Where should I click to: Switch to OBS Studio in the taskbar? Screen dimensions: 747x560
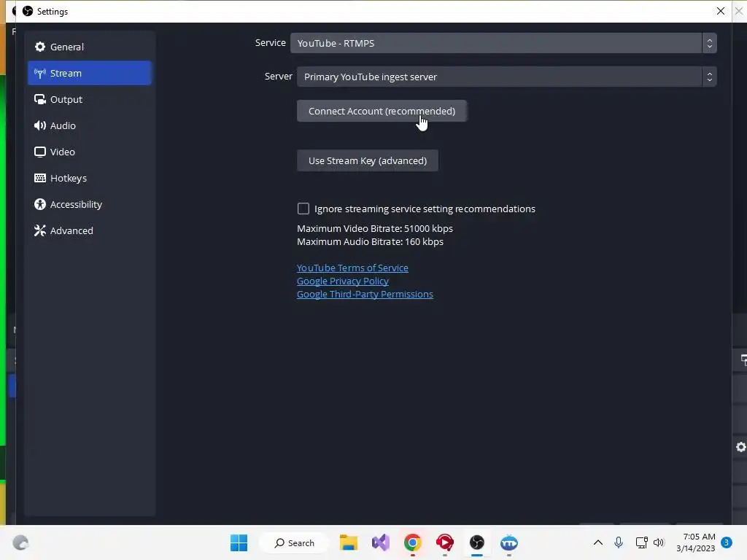click(x=477, y=542)
